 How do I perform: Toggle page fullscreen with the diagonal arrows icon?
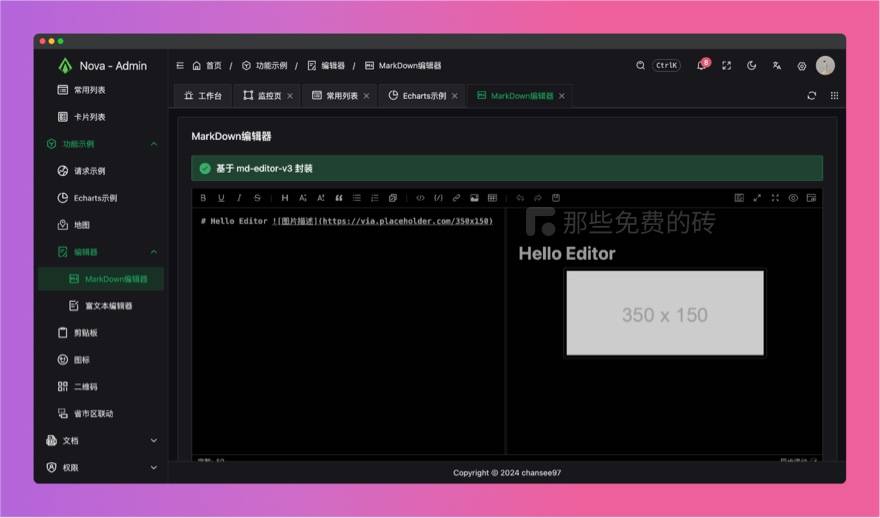click(x=757, y=198)
